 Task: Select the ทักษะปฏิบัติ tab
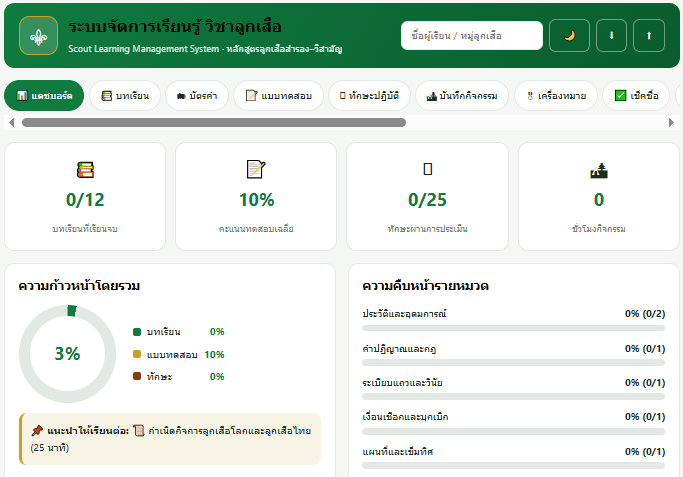[x=369, y=95]
